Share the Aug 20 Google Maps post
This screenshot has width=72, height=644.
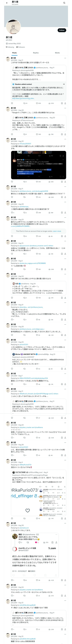point(65,134)
